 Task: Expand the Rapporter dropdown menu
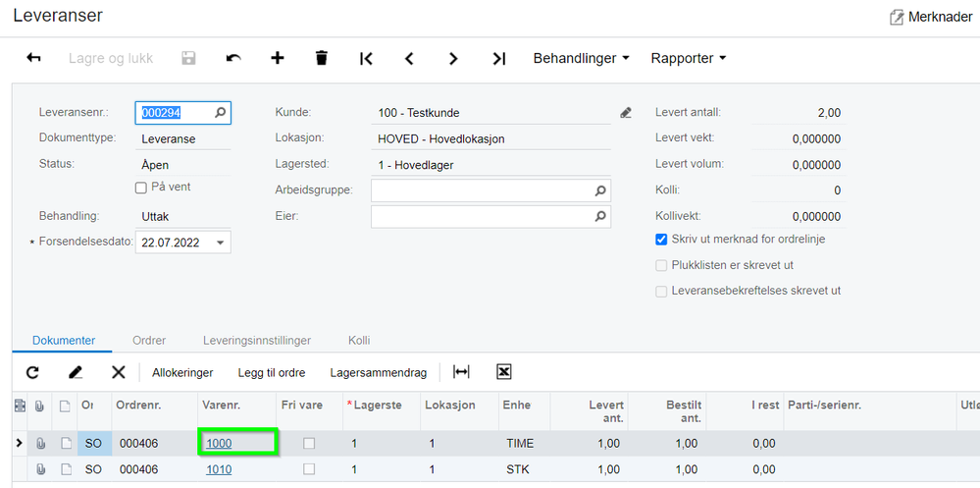[689, 58]
